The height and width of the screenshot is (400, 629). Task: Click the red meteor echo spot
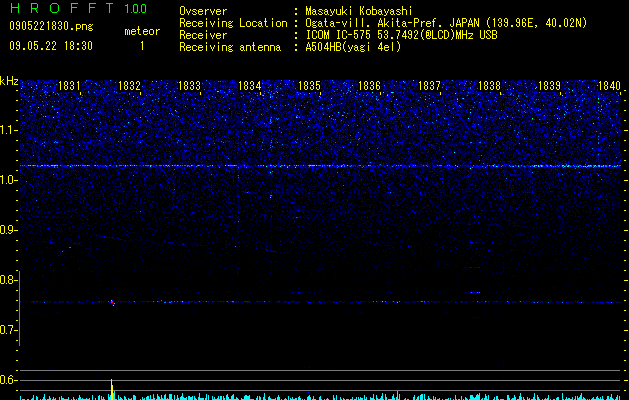tap(112, 302)
